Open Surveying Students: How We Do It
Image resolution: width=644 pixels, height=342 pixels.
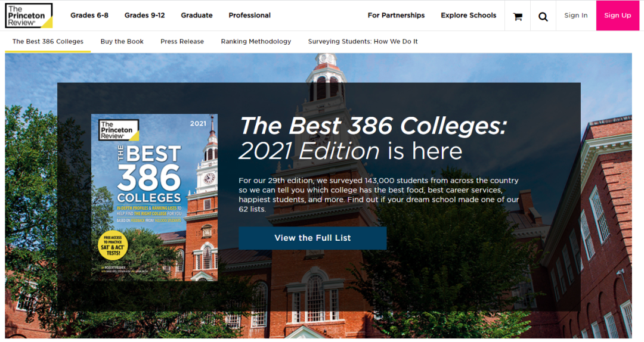[x=363, y=42]
